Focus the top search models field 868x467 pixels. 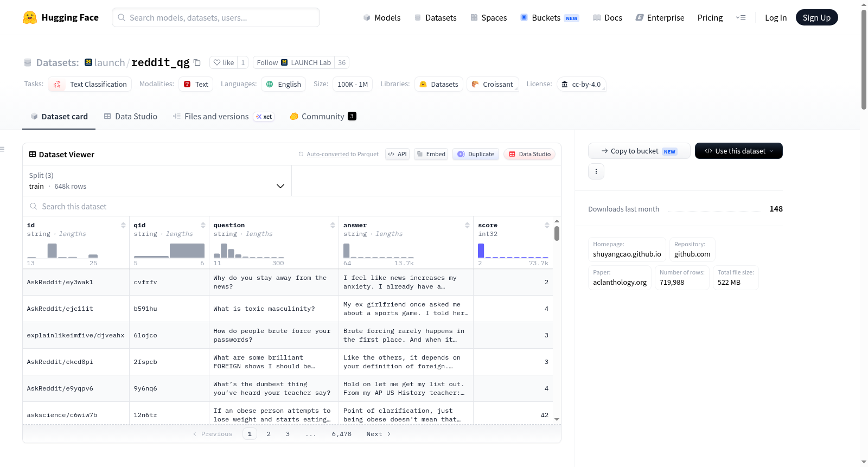[x=216, y=17]
